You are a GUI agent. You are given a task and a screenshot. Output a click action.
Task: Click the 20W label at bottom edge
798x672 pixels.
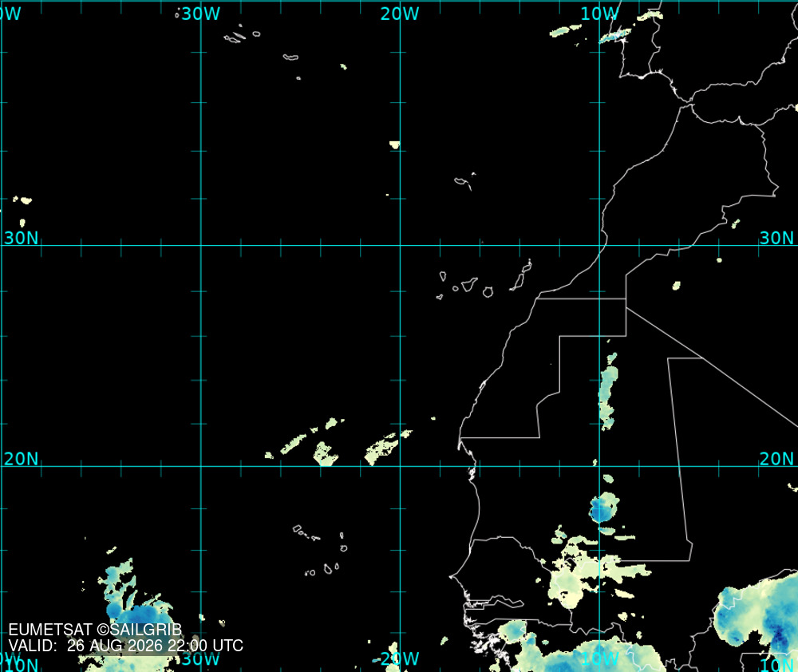[x=400, y=658]
